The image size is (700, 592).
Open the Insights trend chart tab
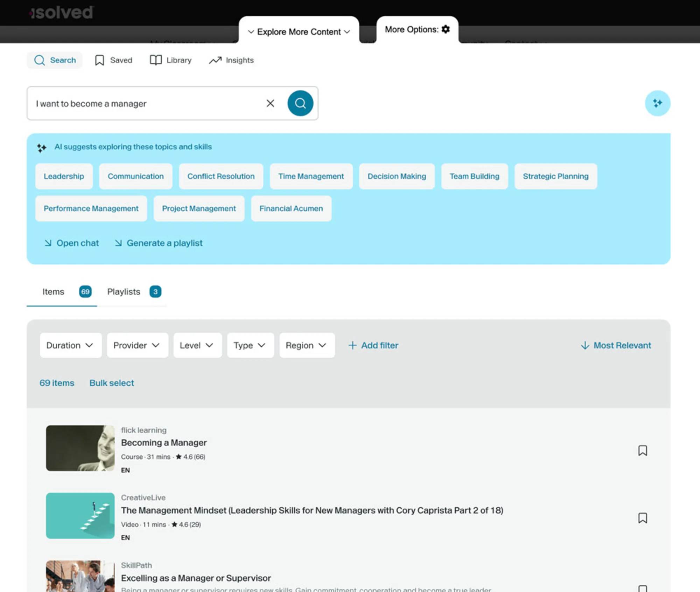231,60
